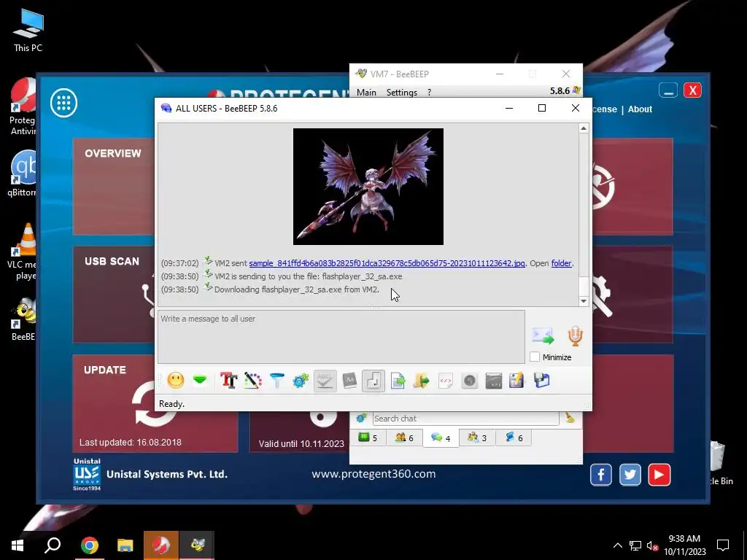The image size is (747, 560).
Task: Click the send folder icon with green arrow
Action: click(x=422, y=381)
